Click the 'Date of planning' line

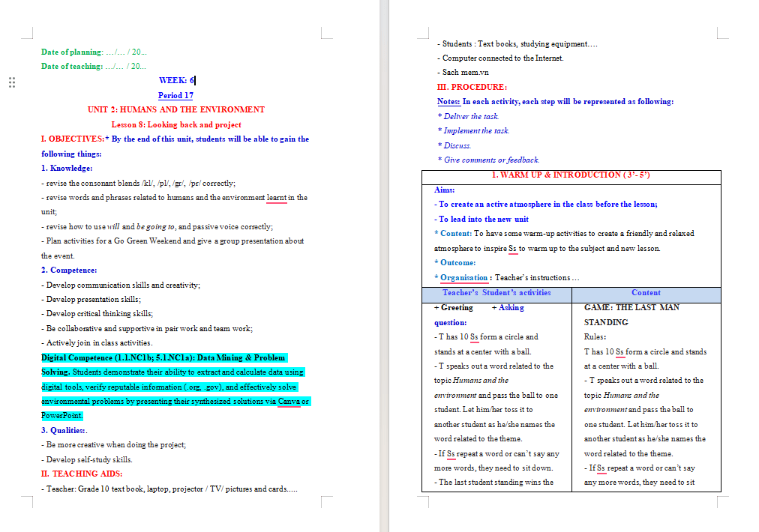pos(94,52)
